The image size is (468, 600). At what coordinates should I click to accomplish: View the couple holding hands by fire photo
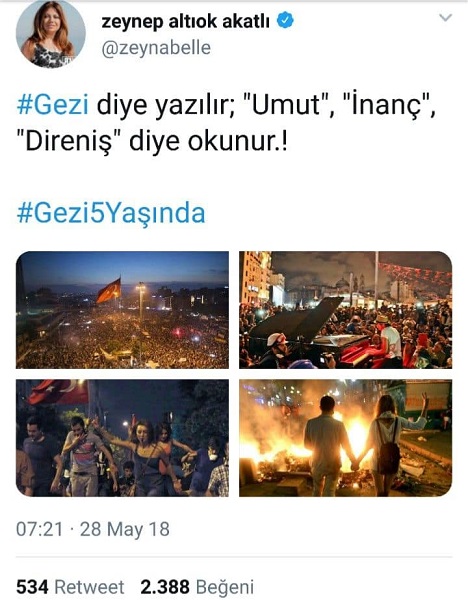[x=346, y=438]
